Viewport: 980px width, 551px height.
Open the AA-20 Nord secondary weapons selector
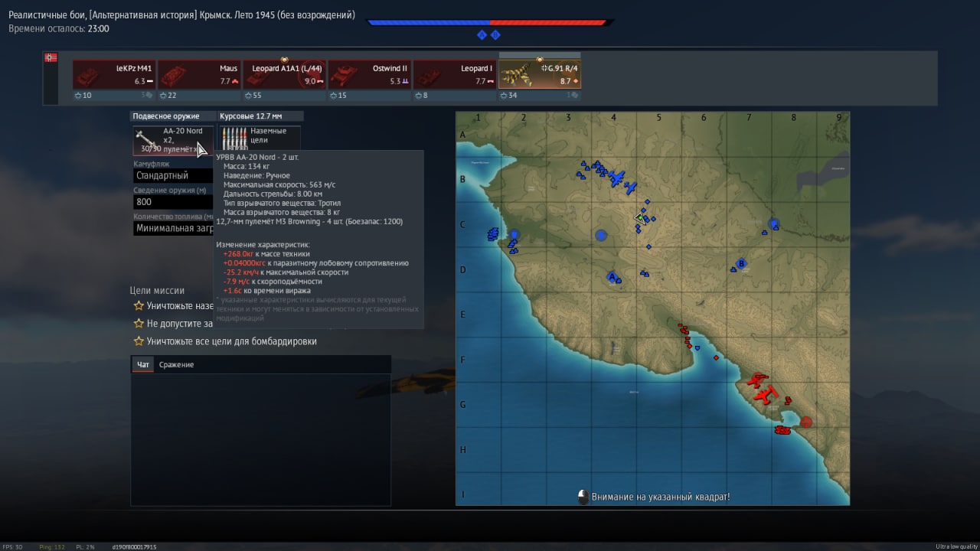[173, 141]
